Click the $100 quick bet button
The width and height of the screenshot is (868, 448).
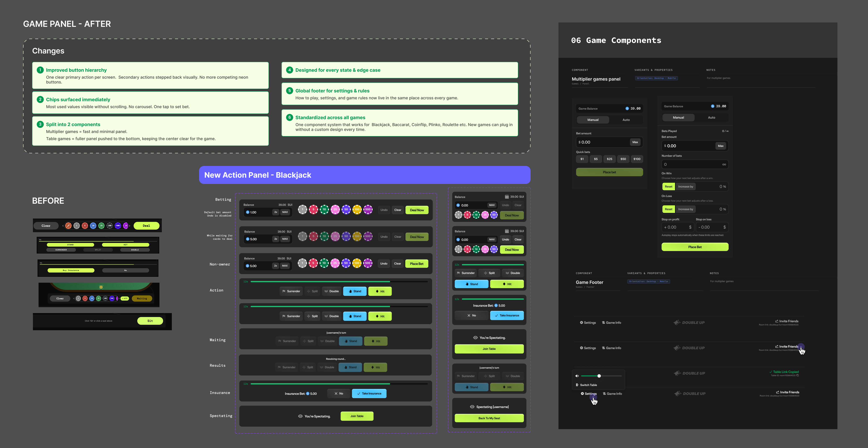(x=636, y=159)
